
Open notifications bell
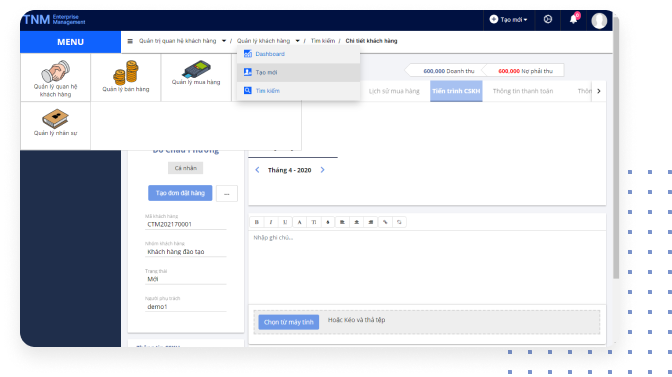(x=573, y=19)
